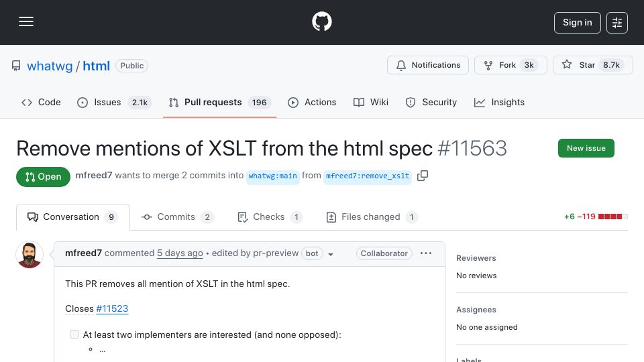Go to the Wiki tab
The image size is (644, 362).
point(370,102)
